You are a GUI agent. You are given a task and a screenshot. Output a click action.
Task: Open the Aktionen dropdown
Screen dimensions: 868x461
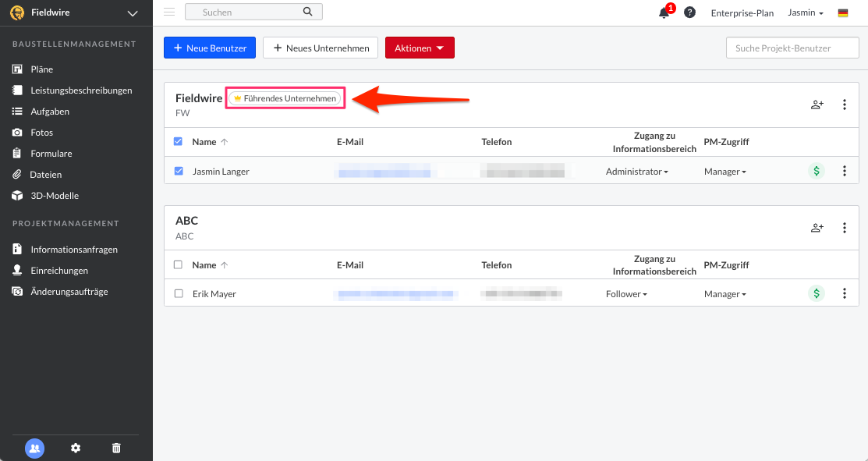420,48
